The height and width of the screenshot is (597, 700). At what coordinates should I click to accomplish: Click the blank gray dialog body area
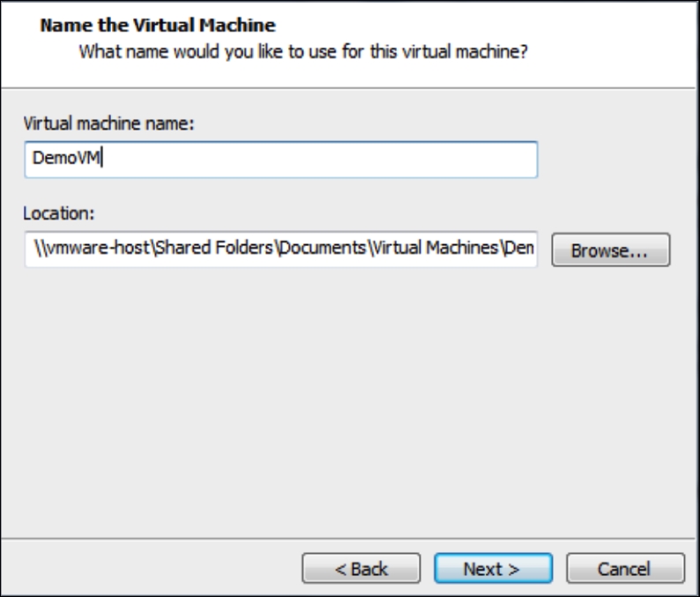348,402
